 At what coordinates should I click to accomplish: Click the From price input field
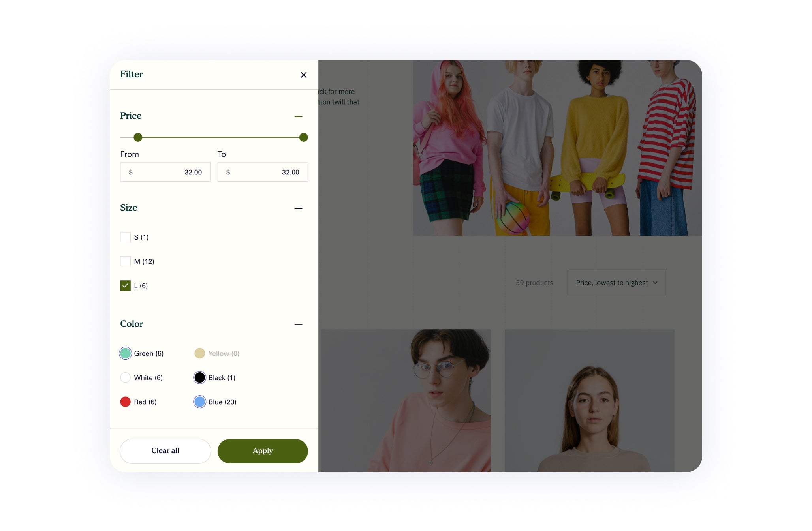tap(165, 172)
